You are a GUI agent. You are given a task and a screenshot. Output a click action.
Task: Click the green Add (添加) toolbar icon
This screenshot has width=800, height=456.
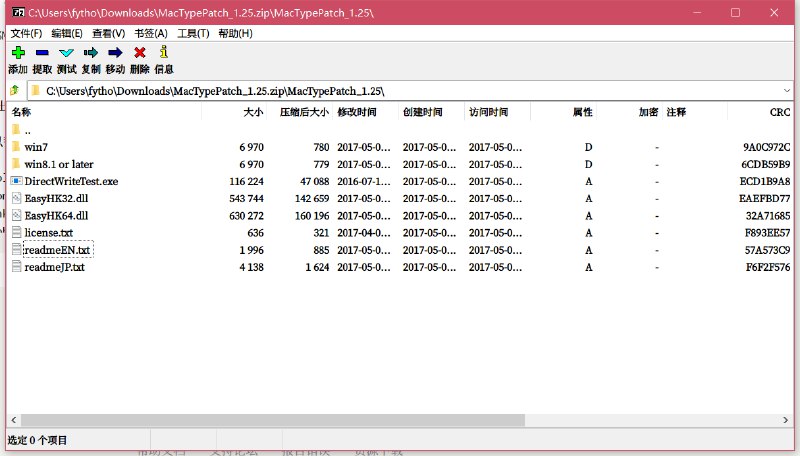(x=18, y=52)
